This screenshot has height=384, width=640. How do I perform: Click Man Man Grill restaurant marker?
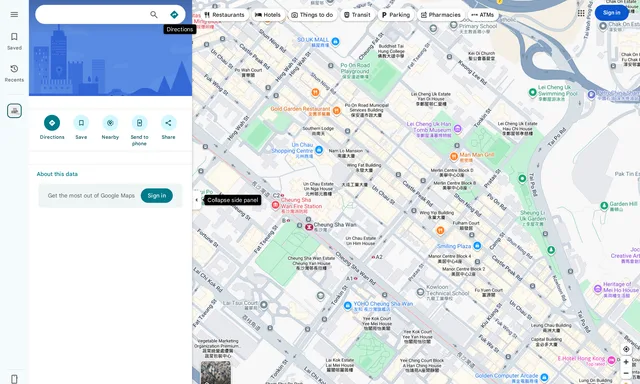(x=453, y=156)
